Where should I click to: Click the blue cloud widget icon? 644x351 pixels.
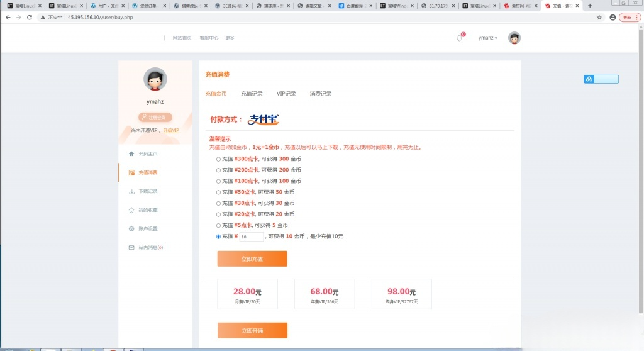(589, 79)
